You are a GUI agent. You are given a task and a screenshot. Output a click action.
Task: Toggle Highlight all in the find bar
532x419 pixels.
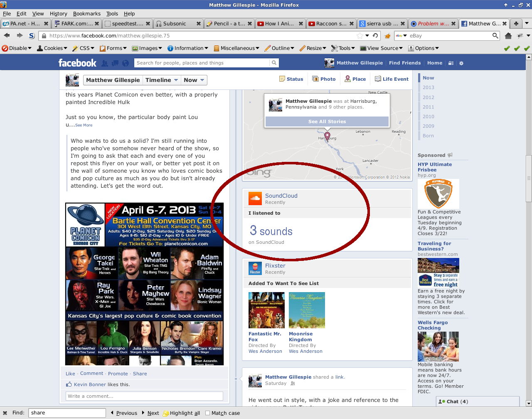coord(181,413)
